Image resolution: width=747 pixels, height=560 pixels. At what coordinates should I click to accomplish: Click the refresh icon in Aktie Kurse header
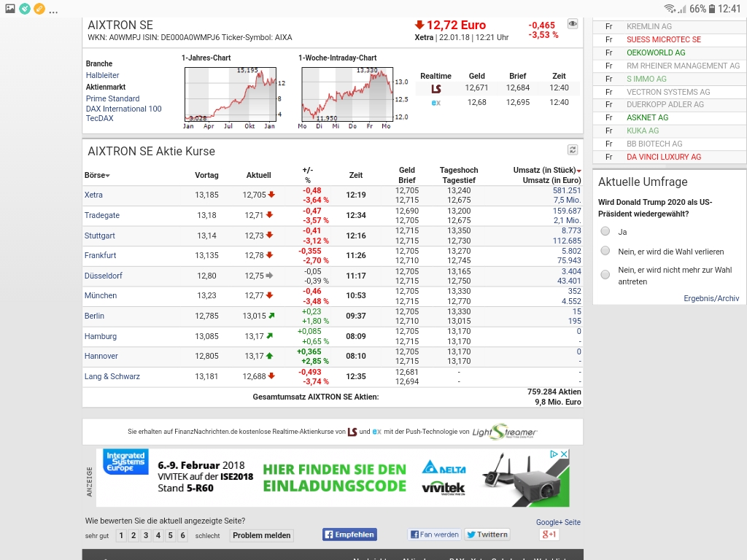(573, 150)
